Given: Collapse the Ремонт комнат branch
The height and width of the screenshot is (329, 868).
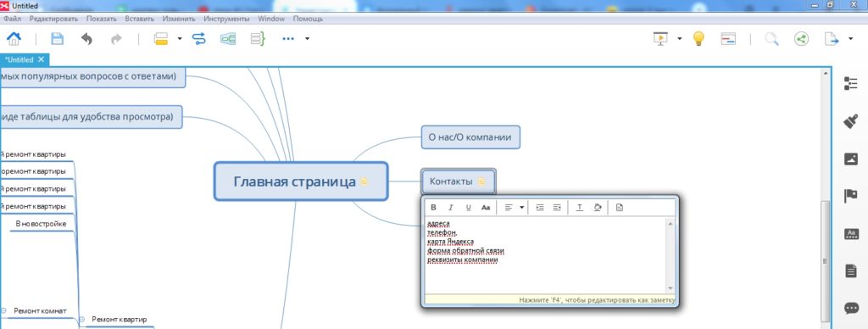Looking at the screenshot, I should click(x=3, y=310).
